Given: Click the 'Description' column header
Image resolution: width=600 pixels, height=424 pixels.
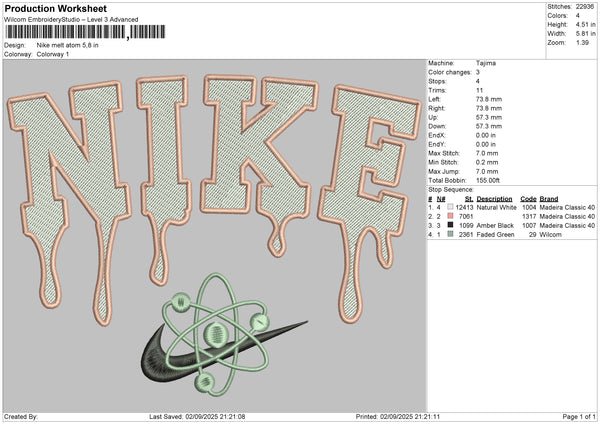Looking at the screenshot, I should [x=494, y=199].
